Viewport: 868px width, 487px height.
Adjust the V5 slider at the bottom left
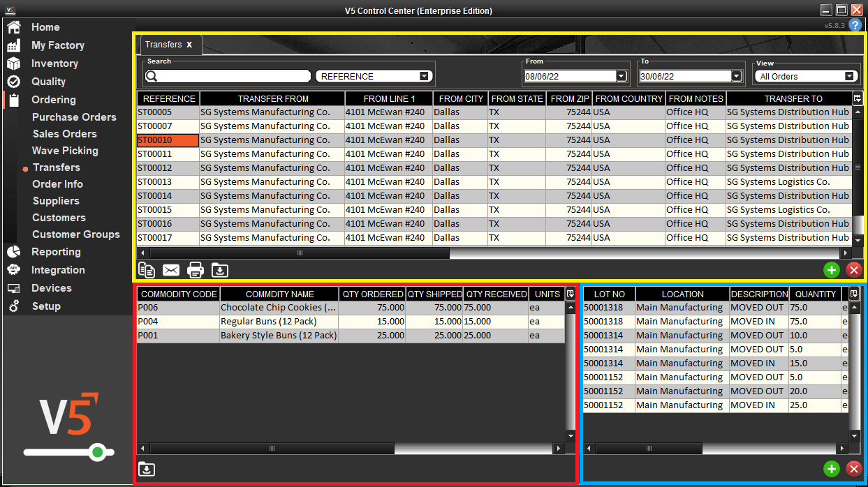99,451
